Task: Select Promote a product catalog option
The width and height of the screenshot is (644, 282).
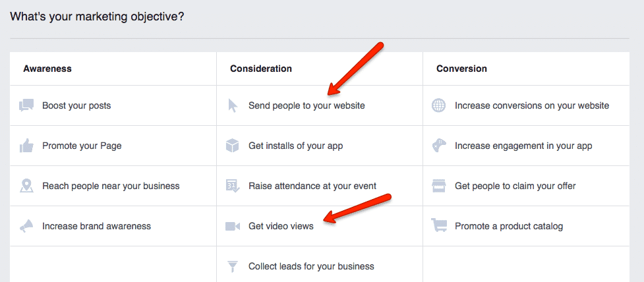Action: 508,226
